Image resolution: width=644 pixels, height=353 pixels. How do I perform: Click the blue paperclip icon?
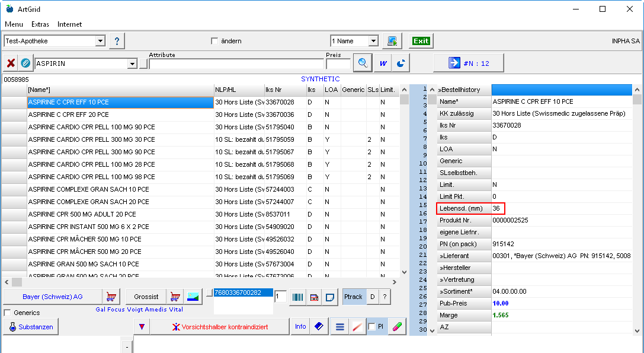25,63
